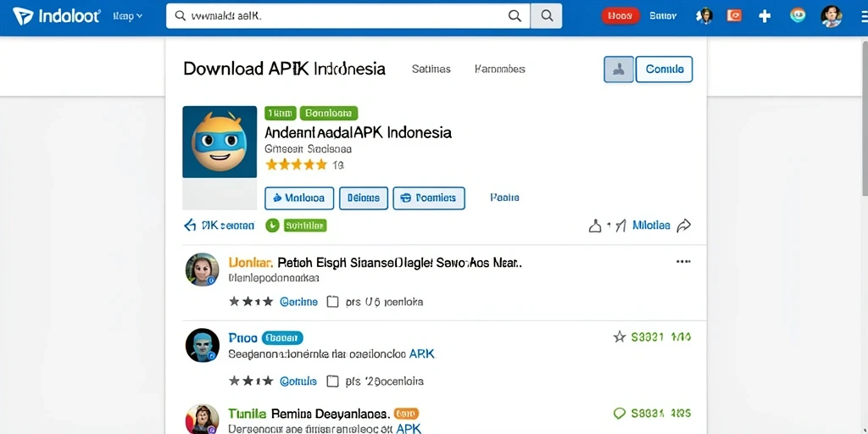
Task: Click the 'Bonnlocta' green tag badge
Action: pos(329,114)
